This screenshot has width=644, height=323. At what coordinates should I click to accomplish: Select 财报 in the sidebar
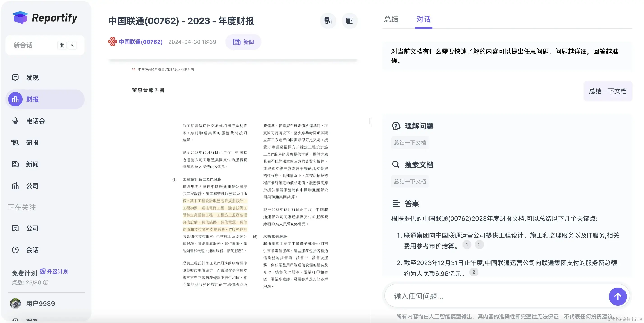[32, 99]
